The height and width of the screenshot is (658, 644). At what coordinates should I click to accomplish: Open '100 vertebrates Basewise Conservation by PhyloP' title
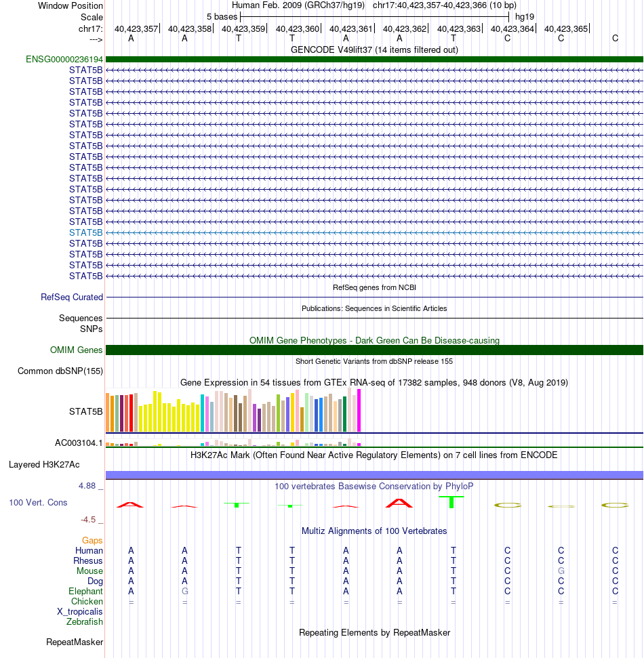click(x=374, y=486)
